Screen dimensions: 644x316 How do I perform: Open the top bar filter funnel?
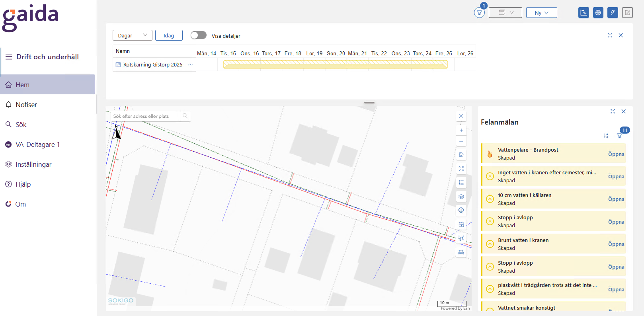click(x=479, y=13)
